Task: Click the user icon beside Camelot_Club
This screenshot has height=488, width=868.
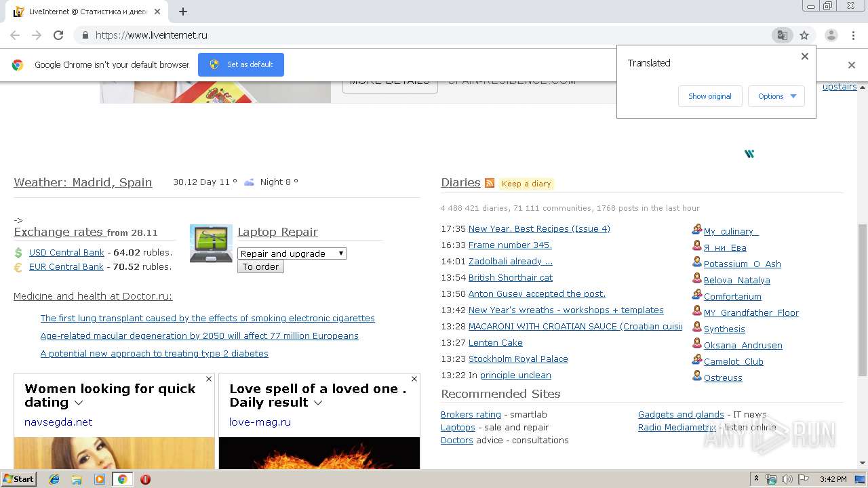Action: point(696,360)
